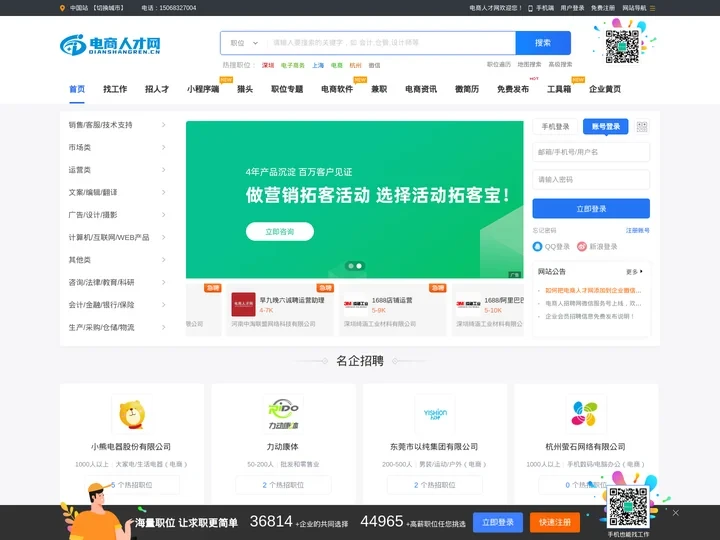Open the 忘记密码 link
This screenshot has width=720, height=540.
[545, 231]
